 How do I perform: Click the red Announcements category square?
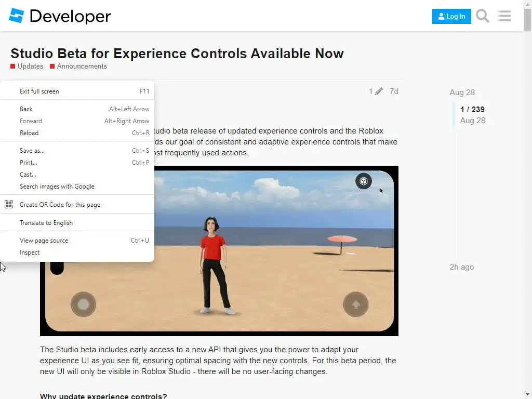[52, 66]
